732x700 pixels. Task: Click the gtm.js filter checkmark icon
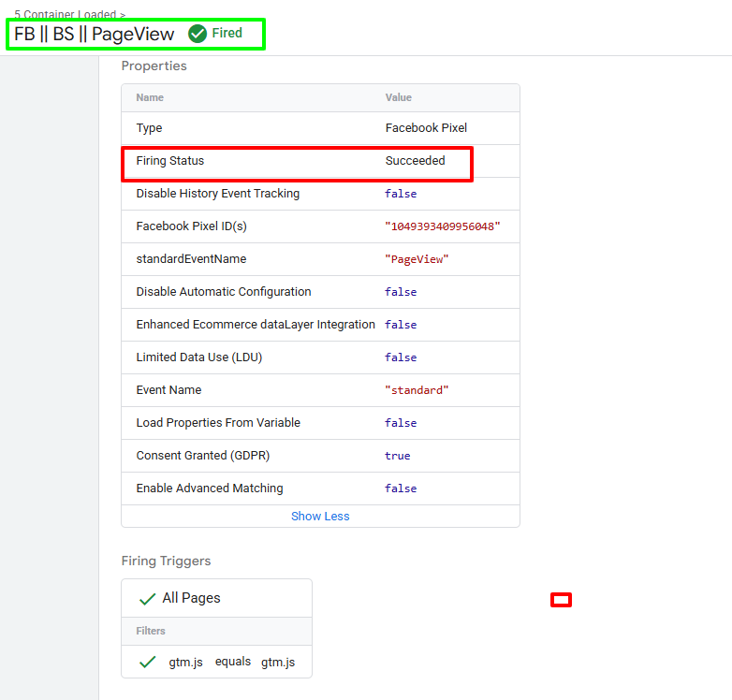(x=148, y=663)
